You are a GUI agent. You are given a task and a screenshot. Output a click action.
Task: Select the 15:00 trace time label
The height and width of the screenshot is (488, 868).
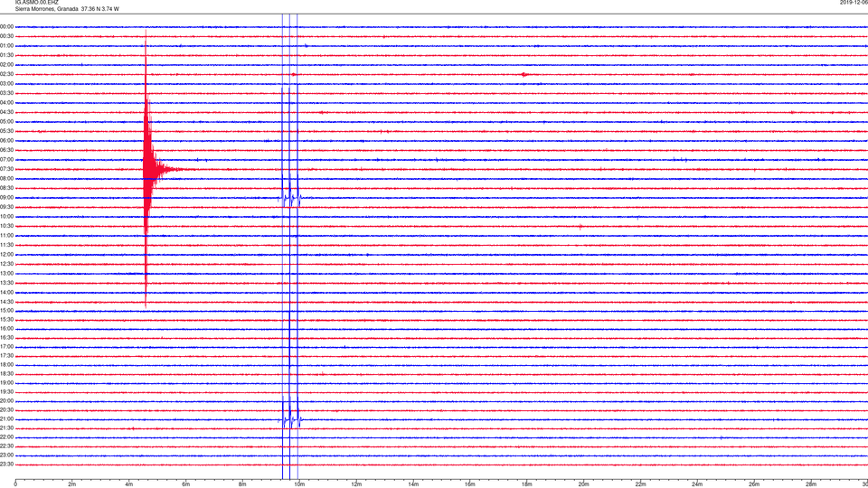tap(6, 310)
